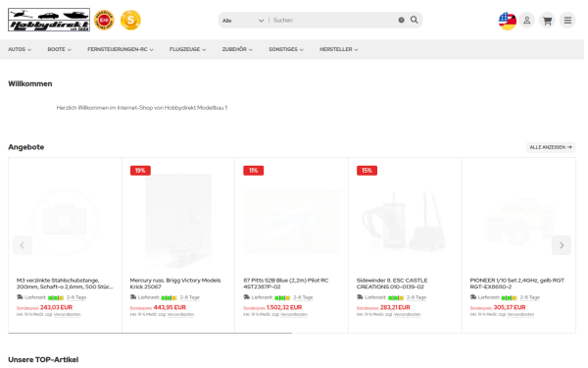Screen dimensions: 588x368
Task: Click the search magnifier icon
Action: click(x=414, y=20)
